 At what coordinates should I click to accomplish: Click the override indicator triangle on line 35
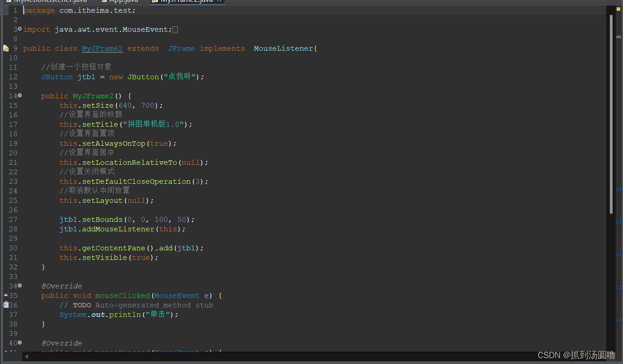(x=5, y=295)
